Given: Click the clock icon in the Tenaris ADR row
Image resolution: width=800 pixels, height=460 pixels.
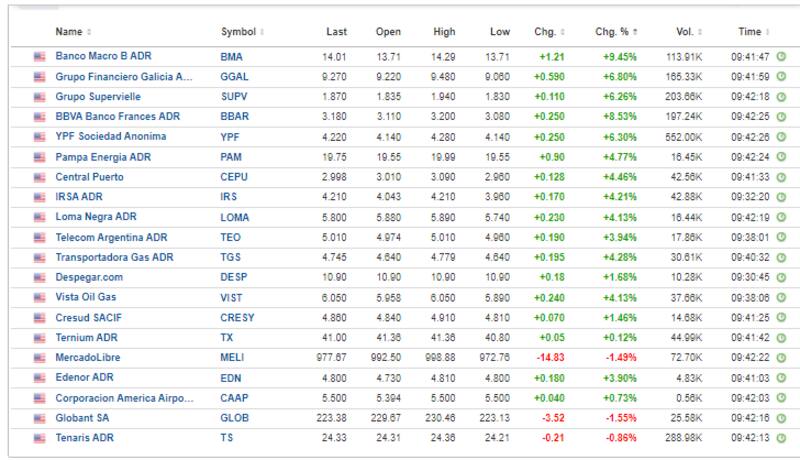Looking at the screenshot, I should pos(781,437).
